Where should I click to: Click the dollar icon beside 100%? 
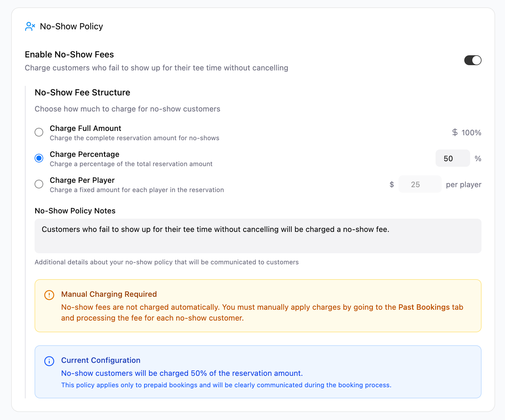[455, 132]
